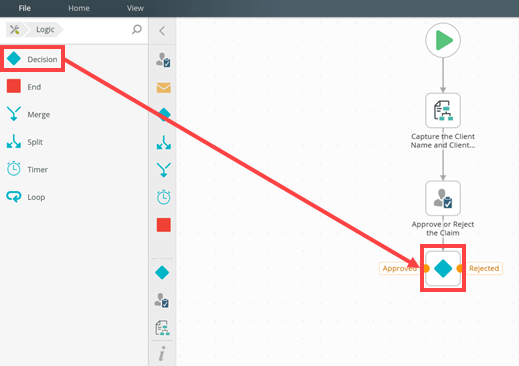Image resolution: width=519 pixels, height=366 pixels.
Task: Select the Decision node on the canvas
Action: (x=443, y=268)
